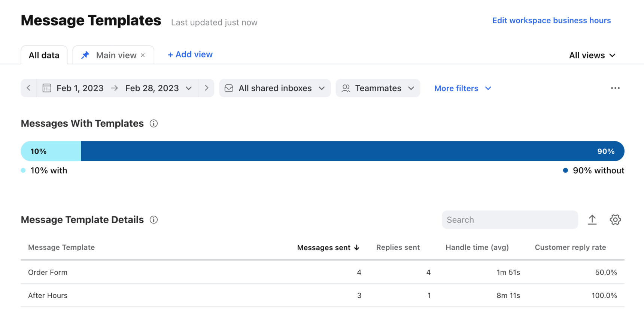Image resolution: width=644 pixels, height=312 pixels.
Task: Expand the Teammates filter
Action: pos(411,88)
